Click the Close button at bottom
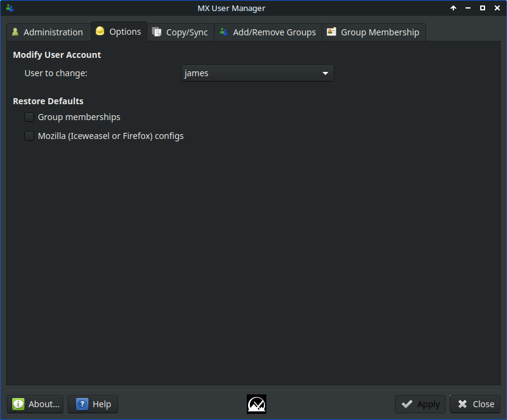The image size is (507, 420). pos(475,404)
